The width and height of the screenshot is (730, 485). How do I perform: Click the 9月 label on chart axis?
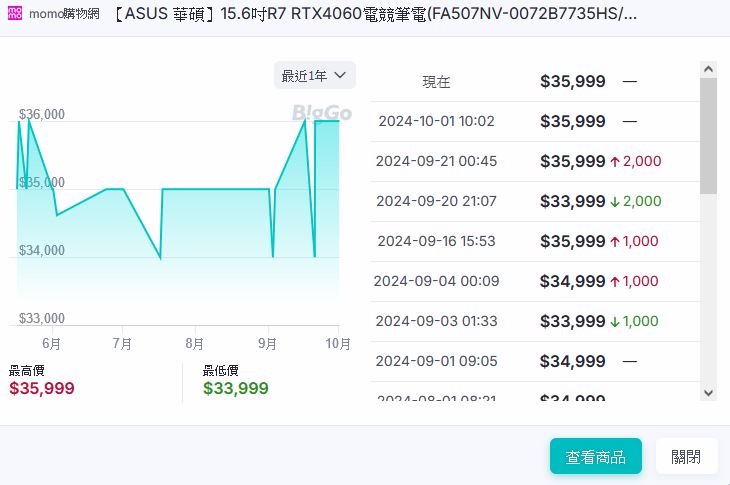[267, 344]
